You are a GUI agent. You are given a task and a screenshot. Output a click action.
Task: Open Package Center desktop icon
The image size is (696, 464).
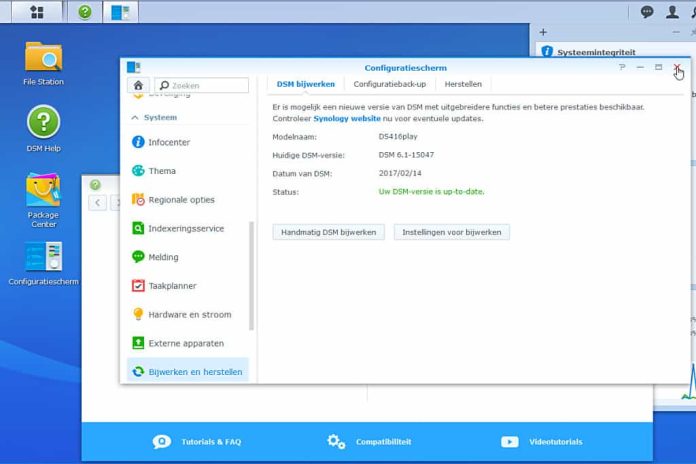point(44,200)
